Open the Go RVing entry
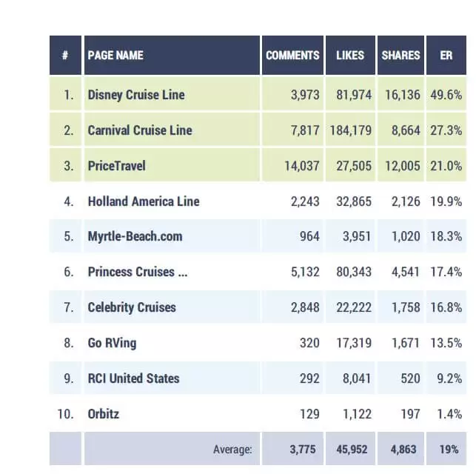476x474 pixels. (x=112, y=343)
